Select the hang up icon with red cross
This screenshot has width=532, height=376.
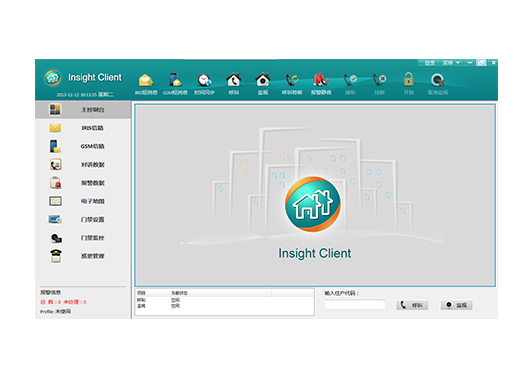point(379,80)
